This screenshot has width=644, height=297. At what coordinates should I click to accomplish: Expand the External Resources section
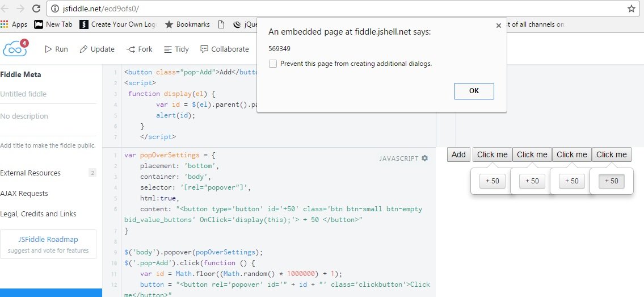(x=31, y=173)
